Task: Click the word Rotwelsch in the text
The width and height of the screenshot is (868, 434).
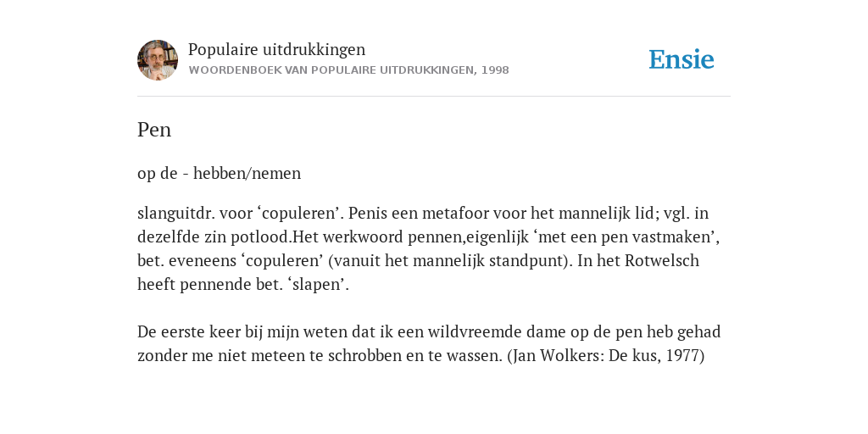Action: pyautogui.click(x=662, y=260)
